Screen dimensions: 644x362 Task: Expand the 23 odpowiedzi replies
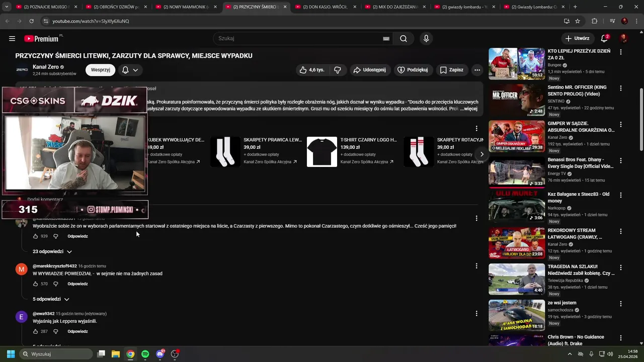[52, 251]
